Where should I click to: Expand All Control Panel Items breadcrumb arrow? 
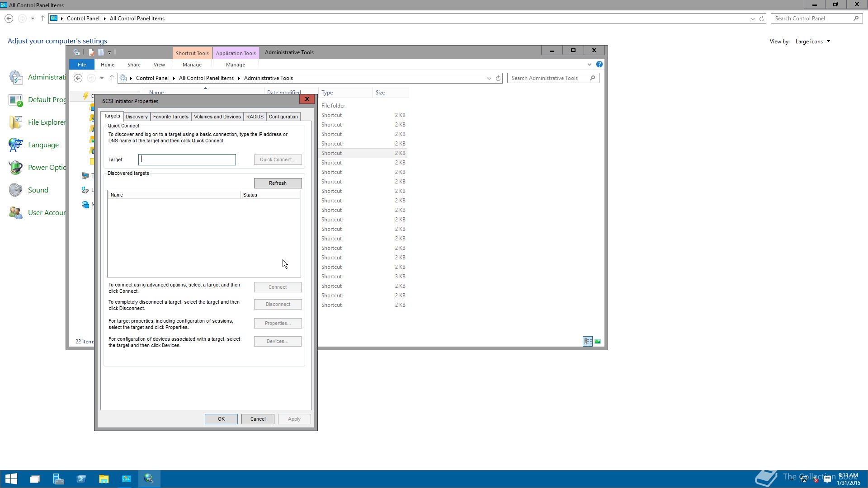pos(239,78)
